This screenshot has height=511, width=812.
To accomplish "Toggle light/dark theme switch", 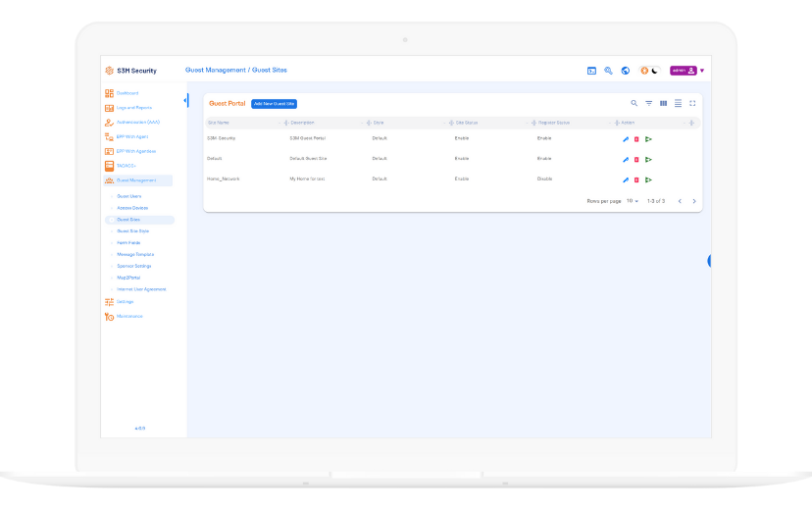I will 649,71.
